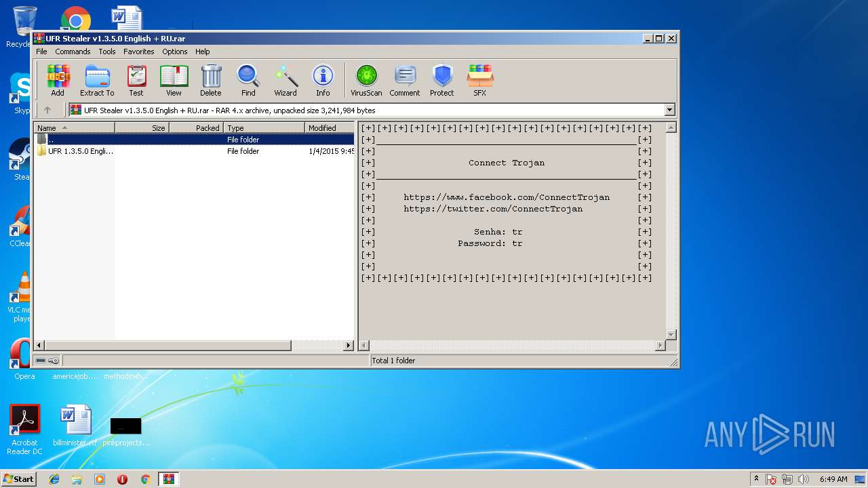Click the Protect shield icon
This screenshot has width=868, height=488.
pos(442,81)
